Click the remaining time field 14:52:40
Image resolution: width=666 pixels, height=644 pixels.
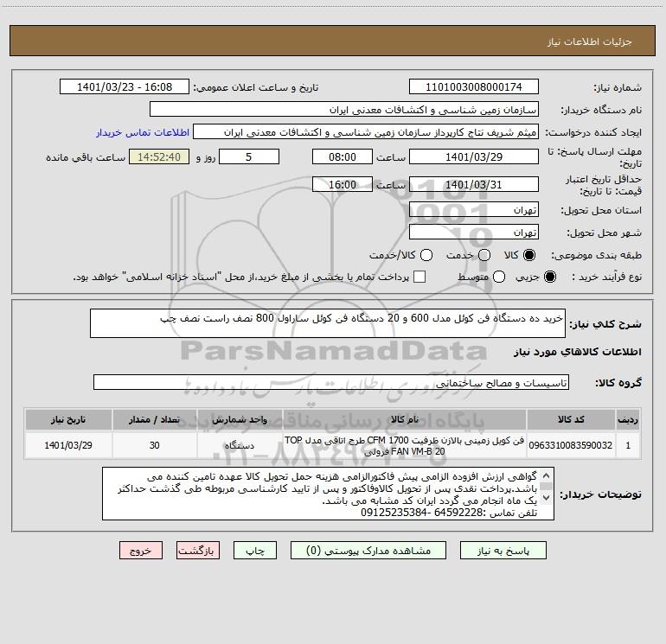[159, 157]
